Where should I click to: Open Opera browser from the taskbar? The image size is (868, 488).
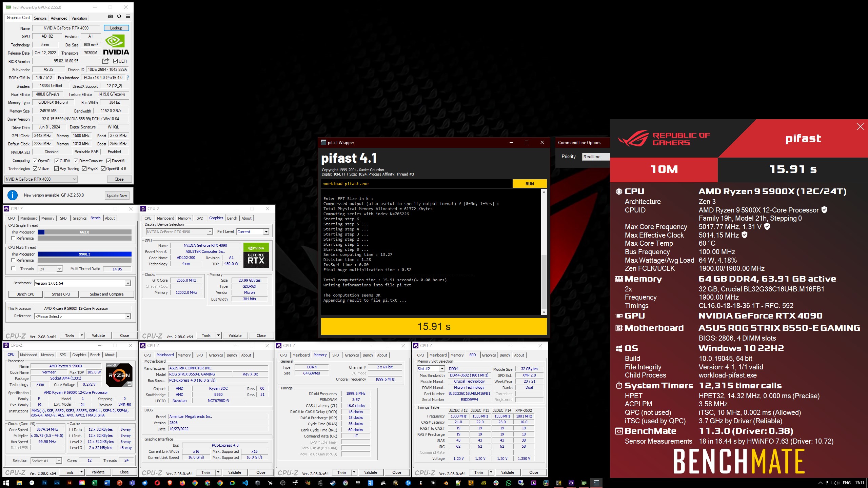coord(157,483)
